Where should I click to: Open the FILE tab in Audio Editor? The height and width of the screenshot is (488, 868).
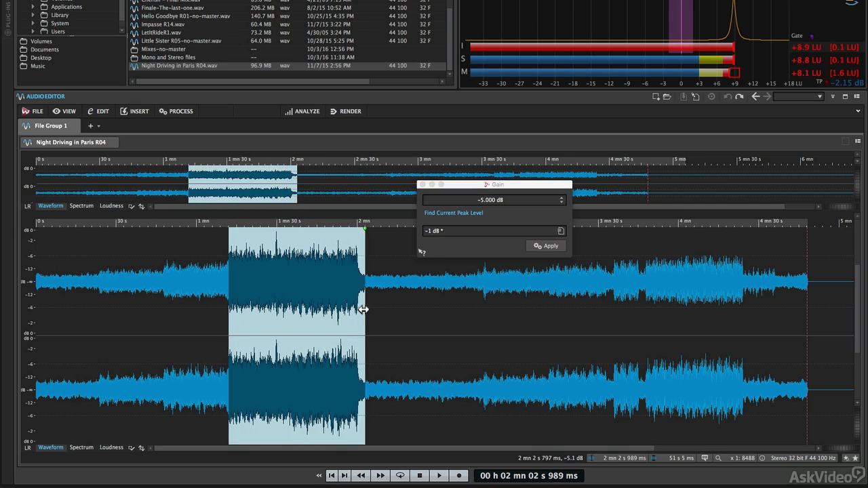(x=33, y=111)
